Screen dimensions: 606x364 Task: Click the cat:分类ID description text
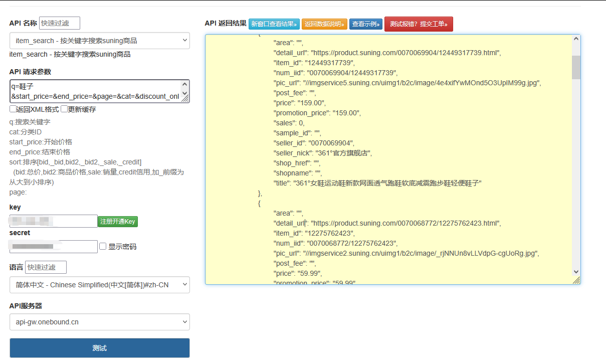(25, 132)
